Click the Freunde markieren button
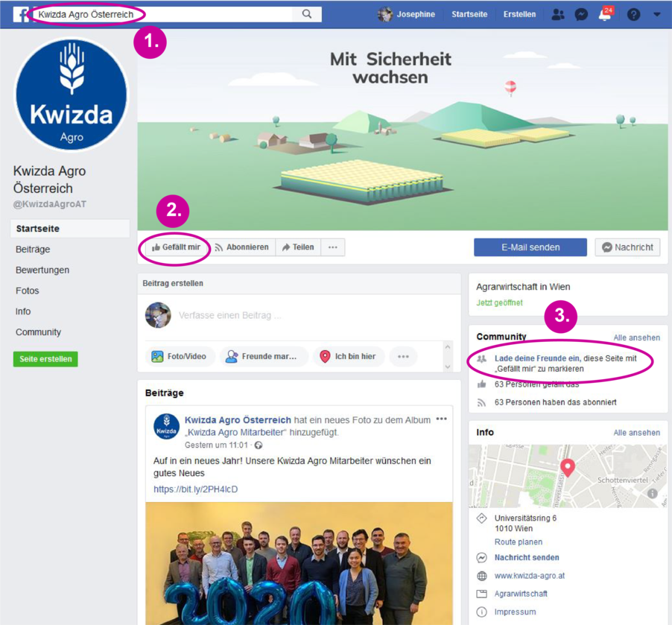Viewport: 672px width, 625px height. pos(263,356)
